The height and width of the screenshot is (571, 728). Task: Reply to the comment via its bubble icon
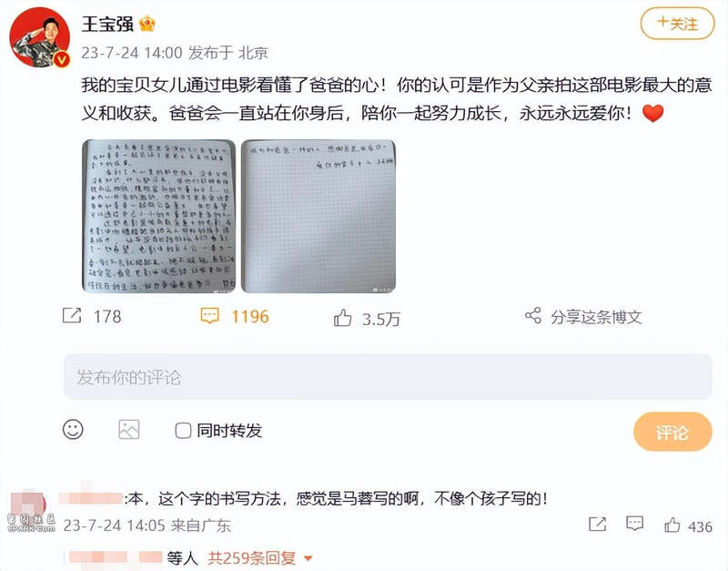[x=634, y=524]
